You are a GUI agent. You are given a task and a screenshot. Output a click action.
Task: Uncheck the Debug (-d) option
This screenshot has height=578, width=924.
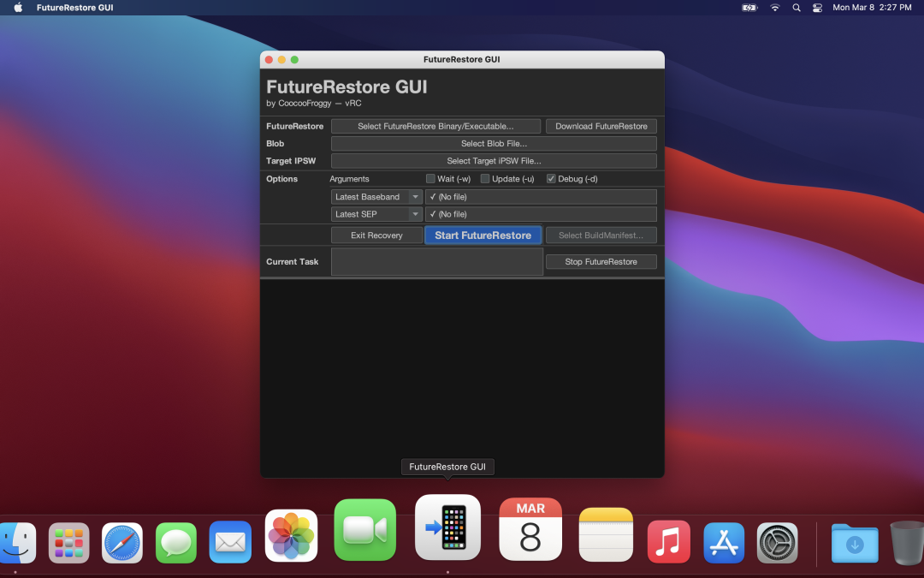[551, 179]
